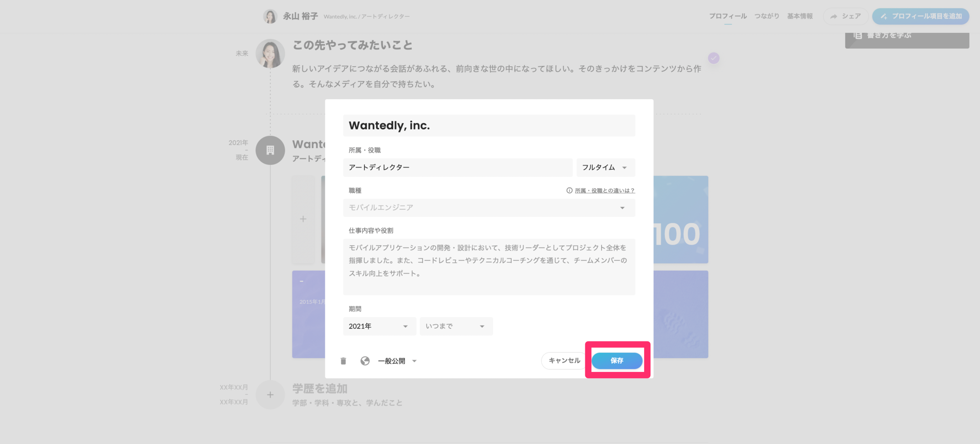Click the building icon on timeline
Image resolution: width=980 pixels, height=444 pixels.
point(270,150)
